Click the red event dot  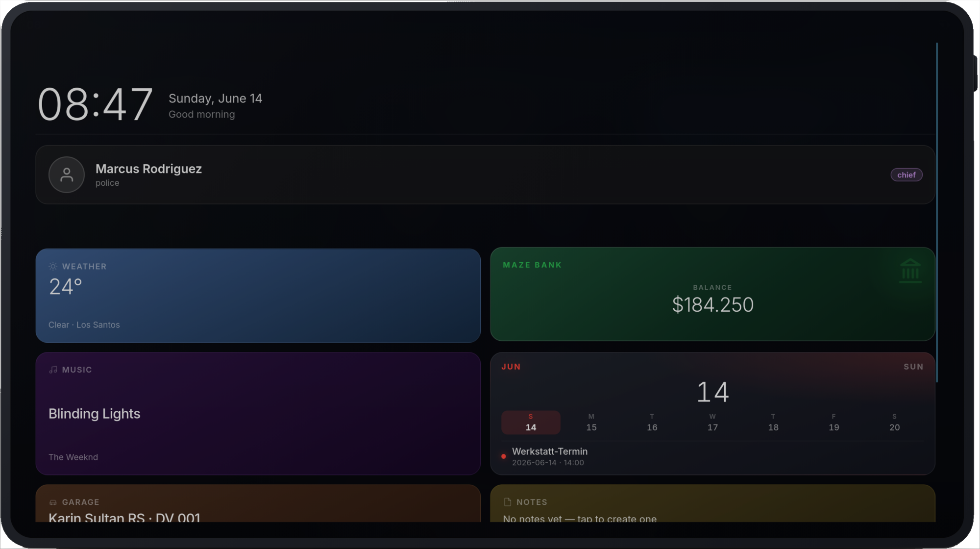click(x=503, y=456)
